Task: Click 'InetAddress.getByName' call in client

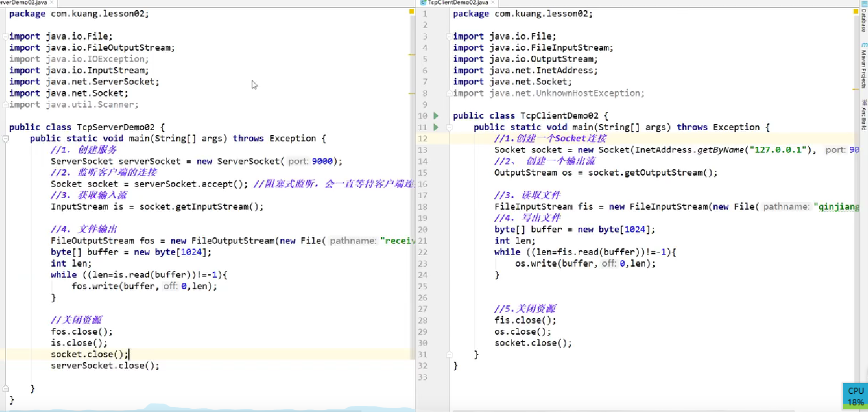Action: [689, 150]
